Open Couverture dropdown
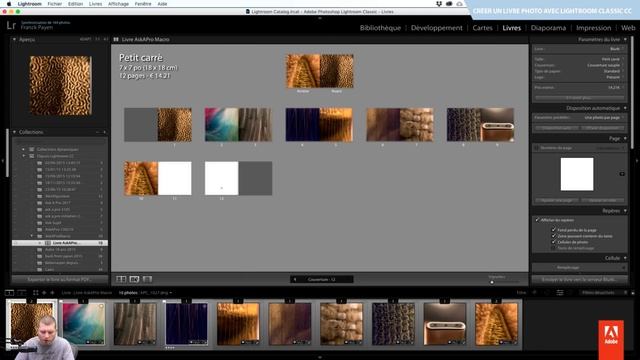This screenshot has width=640, height=360. tap(606, 65)
